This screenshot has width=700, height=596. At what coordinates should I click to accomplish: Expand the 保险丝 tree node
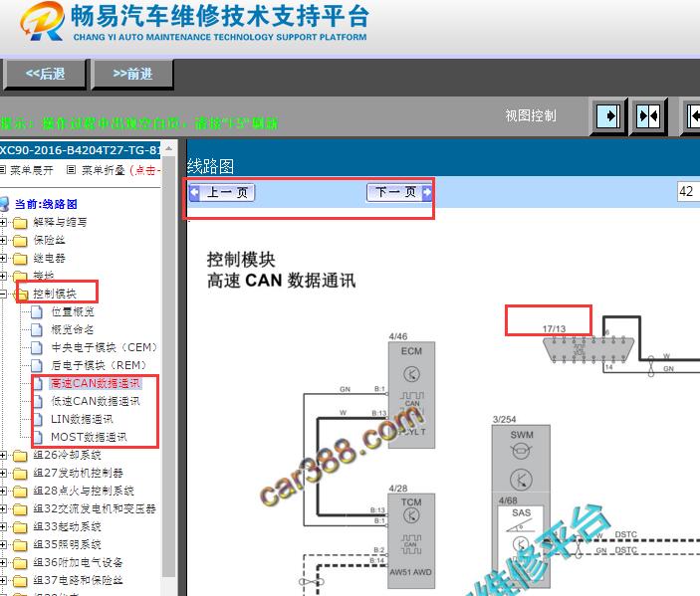click(x=3, y=240)
